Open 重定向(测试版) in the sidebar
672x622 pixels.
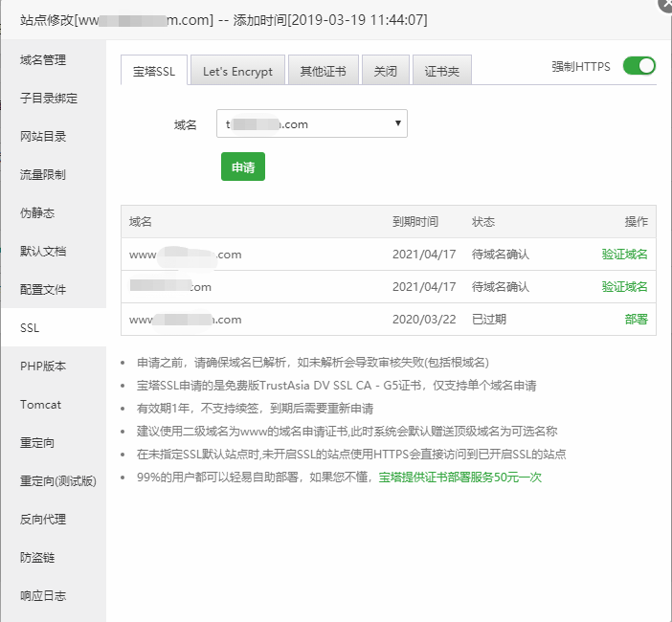pos(54,480)
